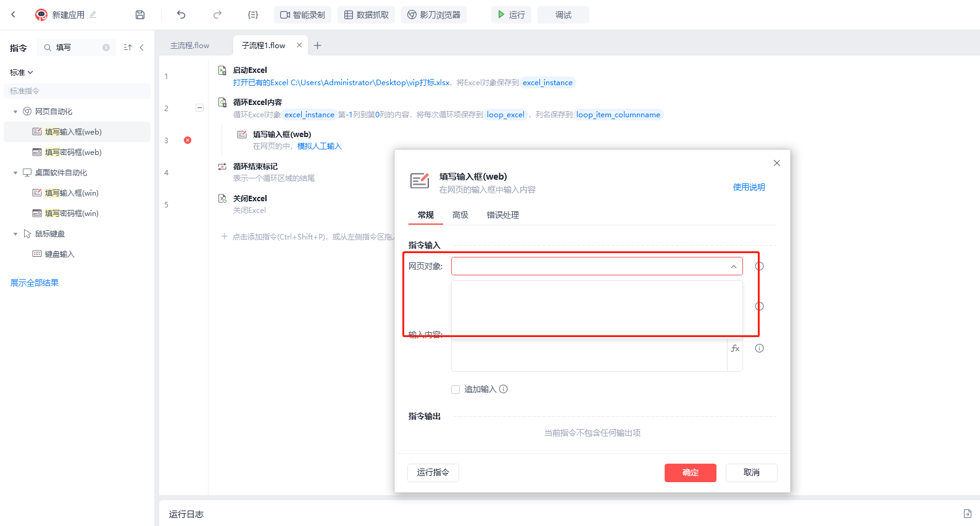Close the 填写输入框(web) dialog

(x=777, y=163)
